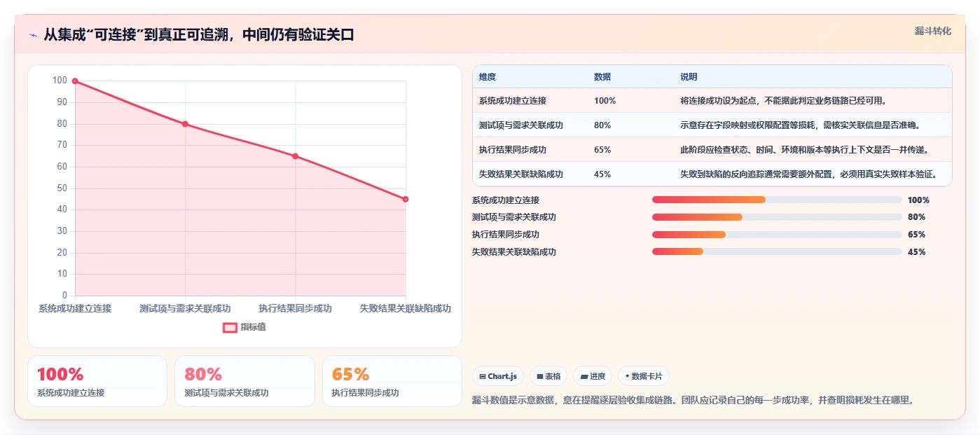Click the 失败结果关联缺陷成功 progress bar
The image size is (980, 435).
click(x=777, y=251)
